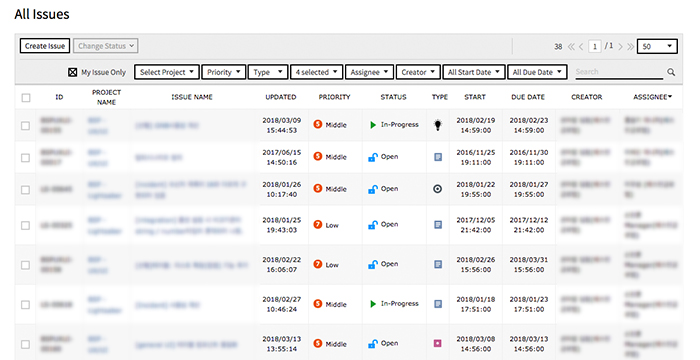Open the Assignee filter dropdown
Image resolution: width=700 pixels, height=360 pixels.
pos(369,72)
